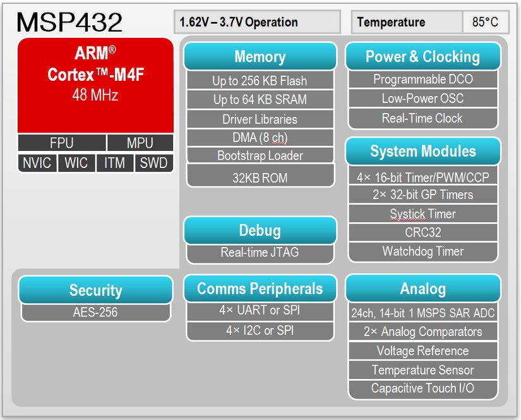Click the Driver Libraries row
The height and width of the screenshot is (420, 521).
coord(260,119)
